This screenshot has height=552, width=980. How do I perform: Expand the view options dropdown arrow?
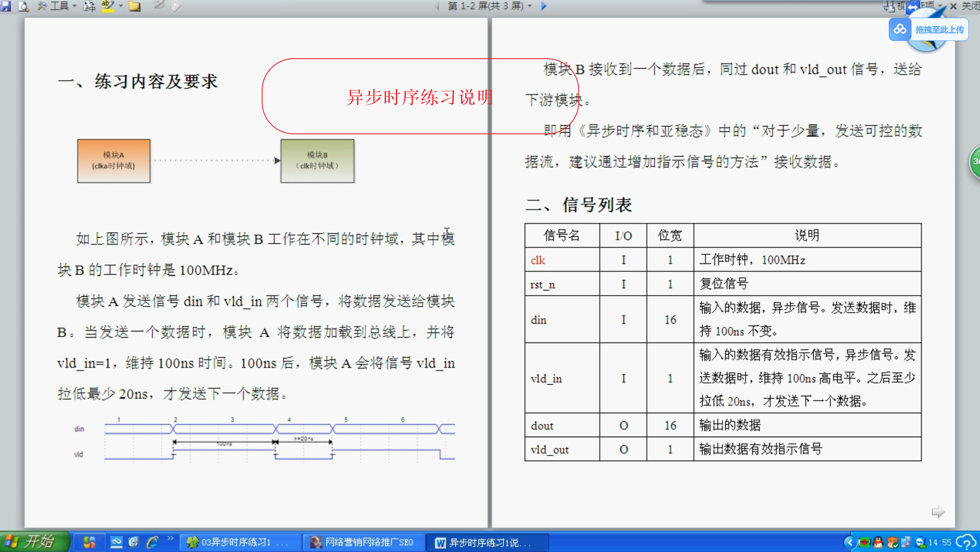pos(940,6)
